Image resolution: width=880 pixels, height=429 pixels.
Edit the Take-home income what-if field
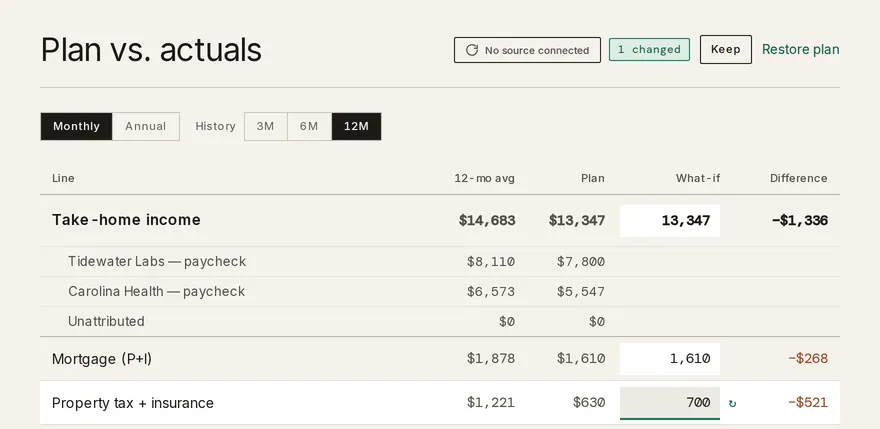[670, 221]
